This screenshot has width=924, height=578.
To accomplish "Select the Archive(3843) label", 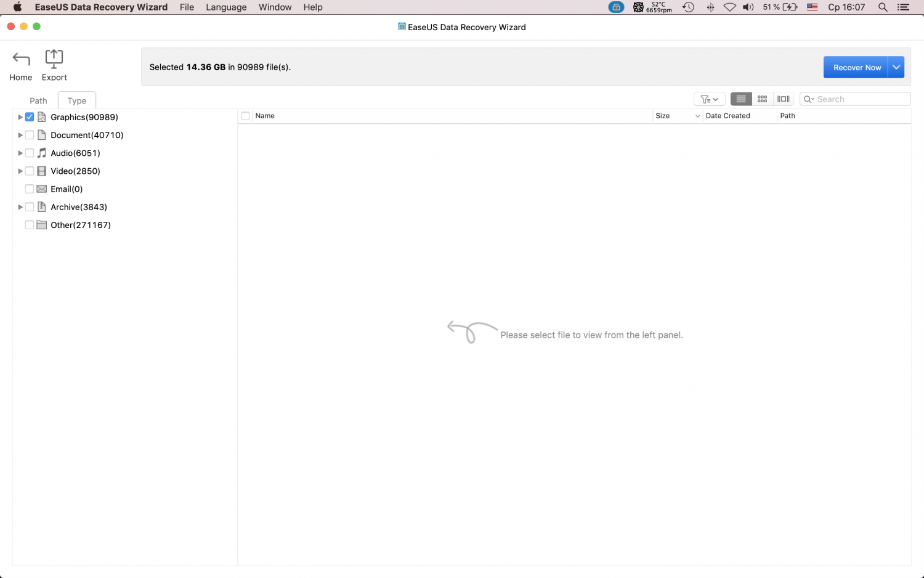I will [x=79, y=207].
